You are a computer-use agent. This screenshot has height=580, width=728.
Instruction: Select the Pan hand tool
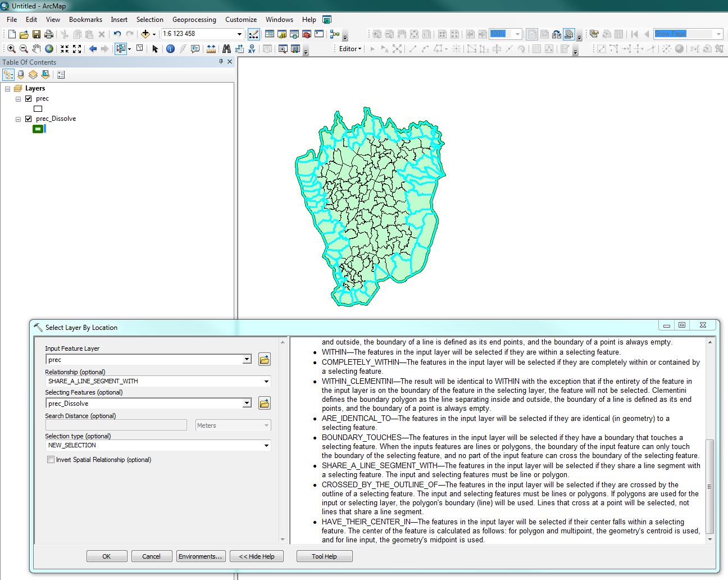coord(36,49)
